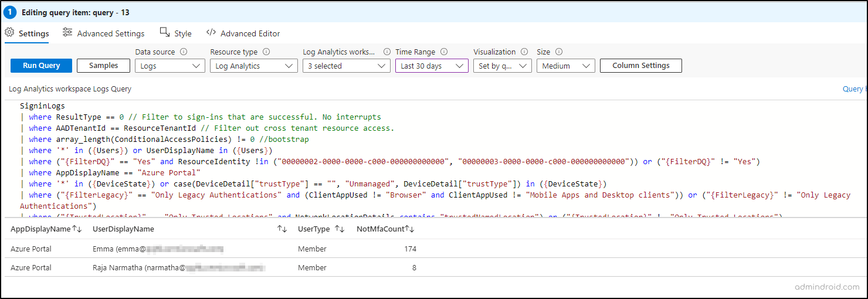Click the Advanced Editor code icon
This screenshot has height=299, width=868.
(x=211, y=33)
